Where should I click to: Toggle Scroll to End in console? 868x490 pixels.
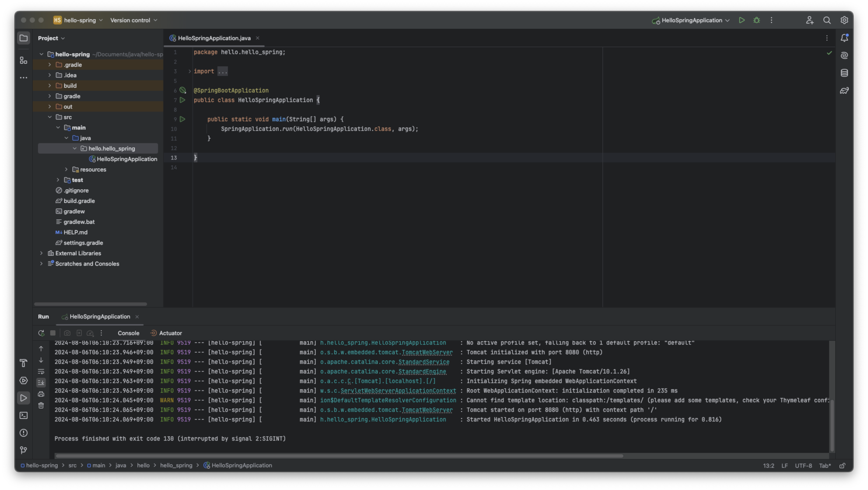(41, 382)
